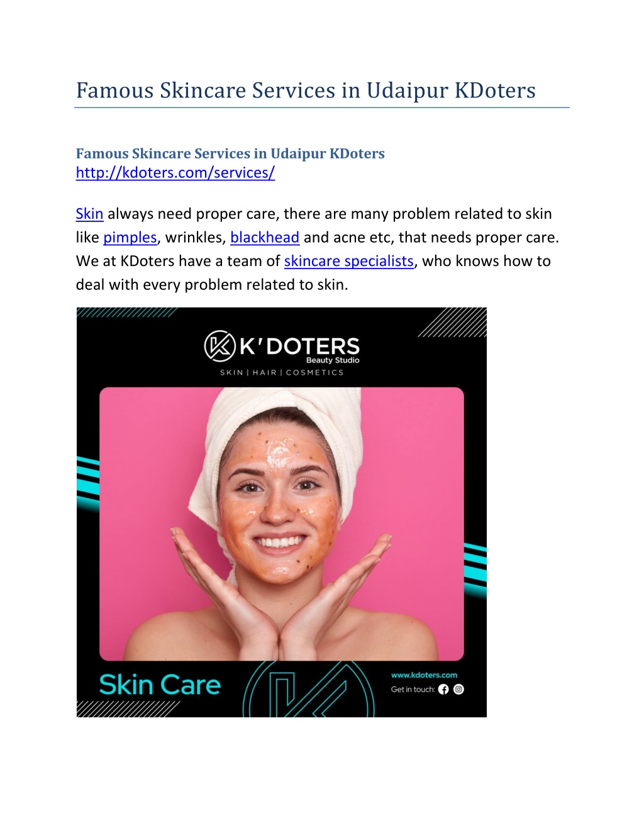Viewport: 644px width, 833px height.
Task: Select the document title heading
Action: (306, 91)
